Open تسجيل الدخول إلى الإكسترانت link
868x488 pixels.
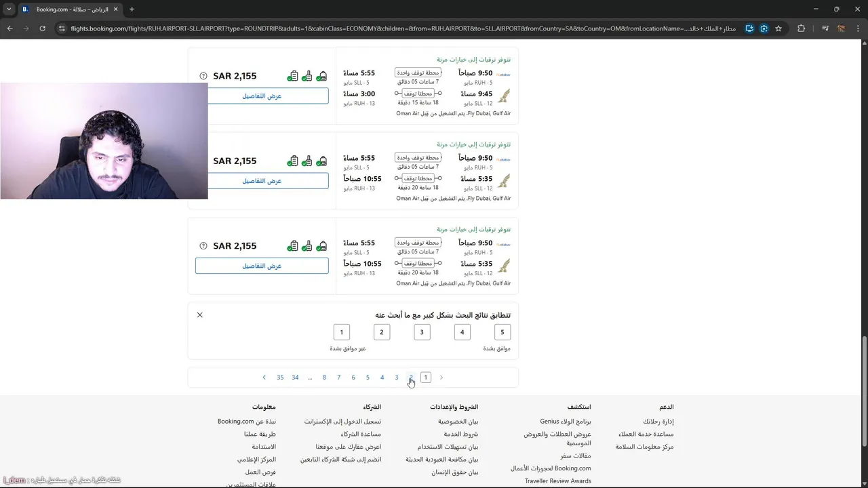pyautogui.click(x=342, y=422)
